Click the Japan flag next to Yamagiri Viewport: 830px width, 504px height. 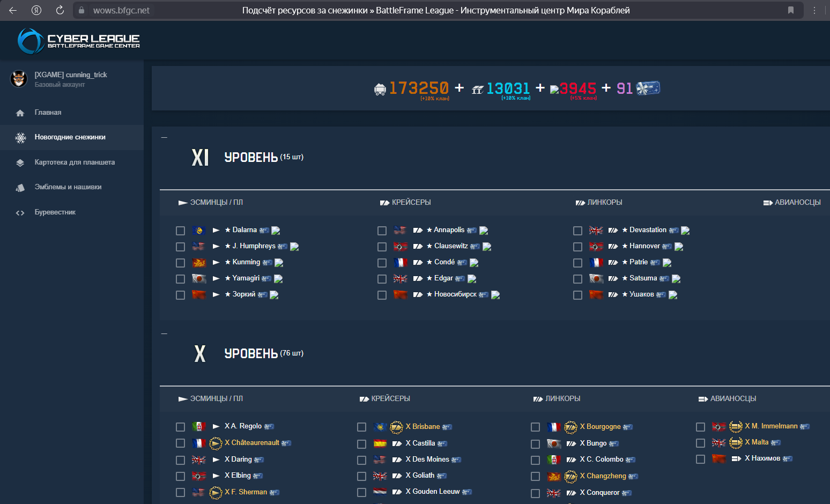click(199, 279)
